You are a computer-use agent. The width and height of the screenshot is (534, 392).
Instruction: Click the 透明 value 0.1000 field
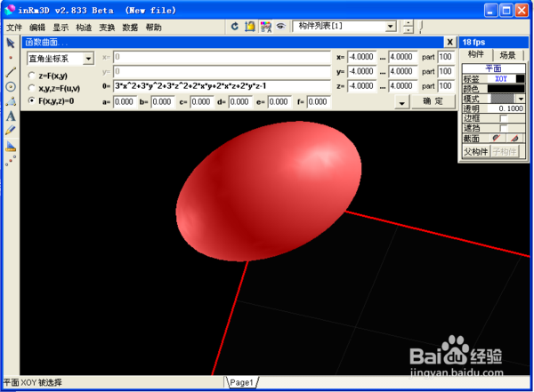pyautogui.click(x=506, y=108)
